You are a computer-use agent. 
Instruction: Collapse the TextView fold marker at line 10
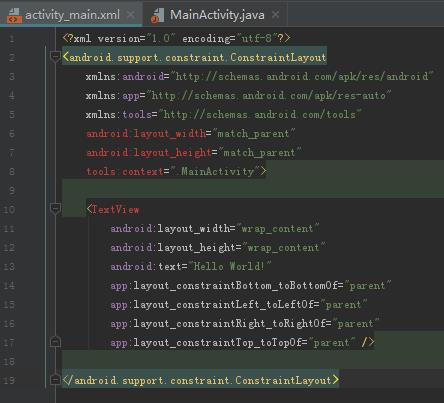55,209
